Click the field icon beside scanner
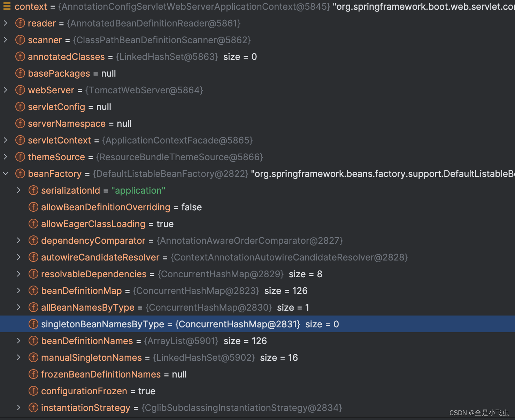 click(20, 40)
